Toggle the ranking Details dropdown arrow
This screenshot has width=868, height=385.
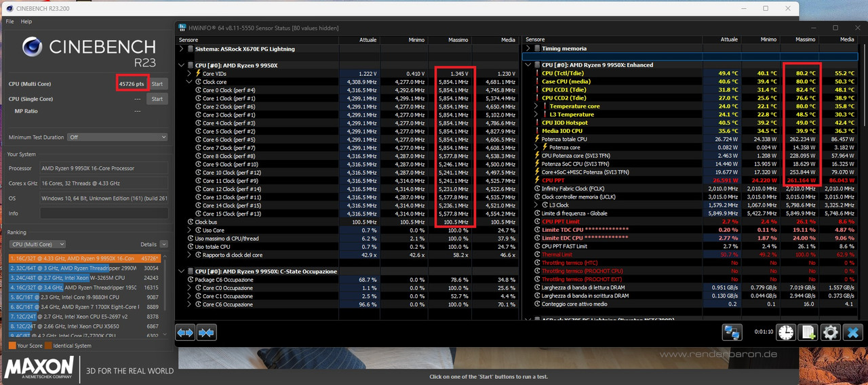[x=163, y=244]
